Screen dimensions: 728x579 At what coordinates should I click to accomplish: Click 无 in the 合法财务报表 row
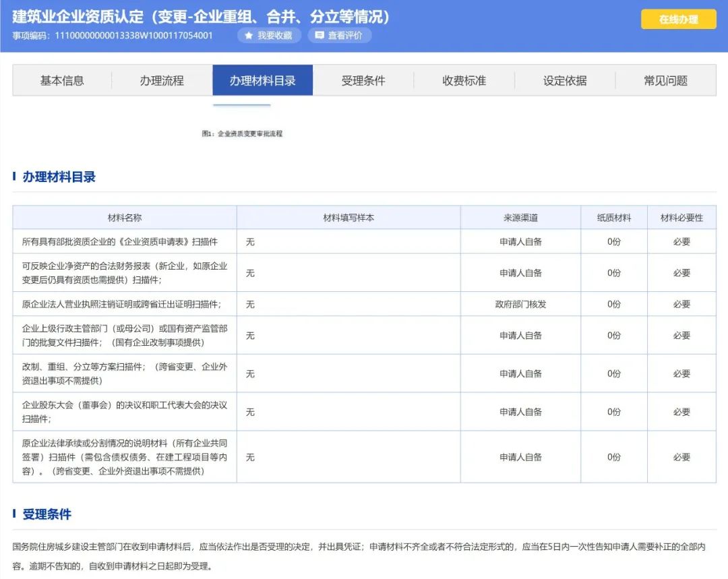click(x=250, y=273)
